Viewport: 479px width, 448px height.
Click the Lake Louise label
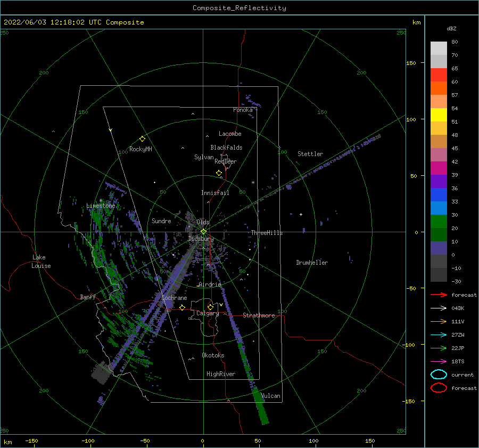tap(41, 262)
